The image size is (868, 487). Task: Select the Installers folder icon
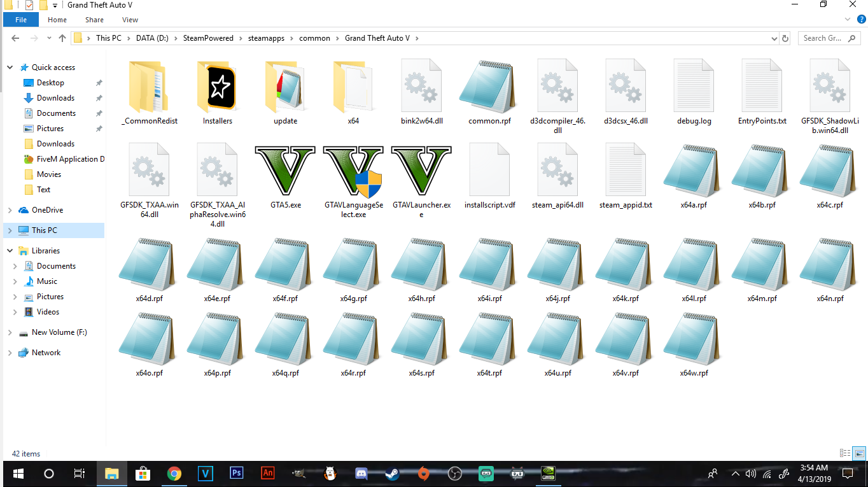tap(218, 86)
